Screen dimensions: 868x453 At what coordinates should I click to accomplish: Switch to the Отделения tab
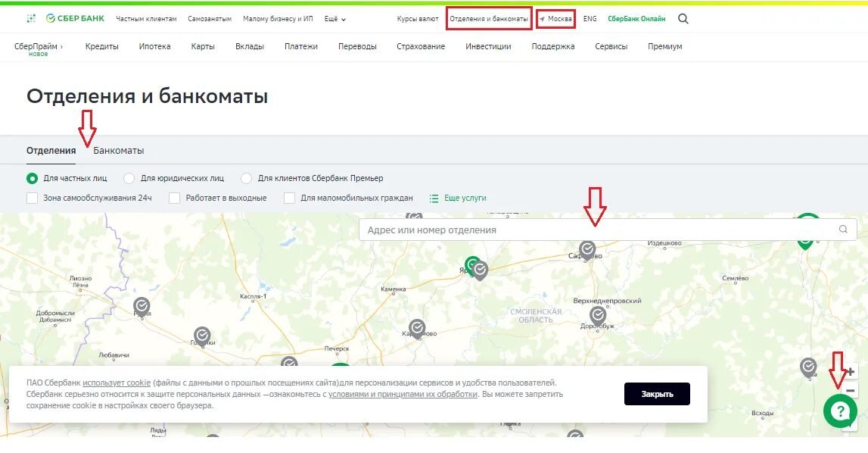pos(51,150)
